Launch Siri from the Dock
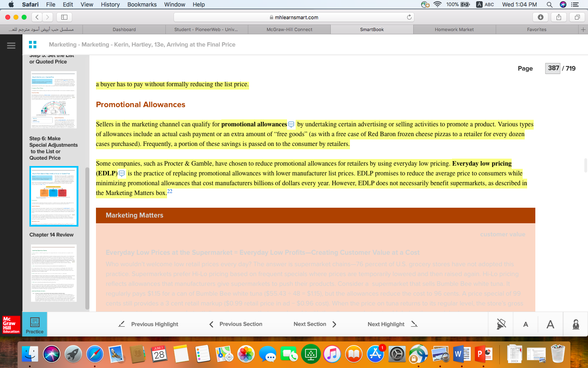 [51, 354]
